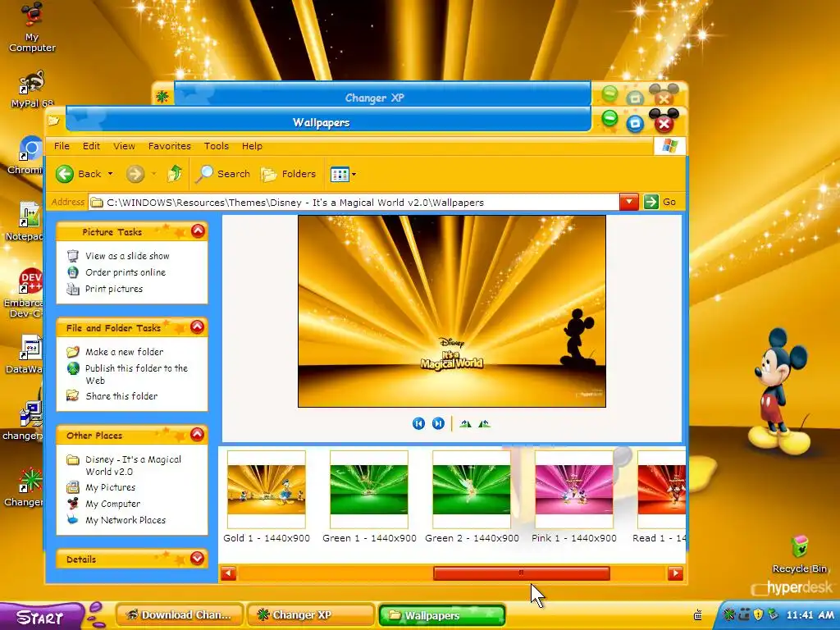Select the Green 1 - 1440x900 thumbnail
Screen dimensions: 840x630
tap(369, 489)
